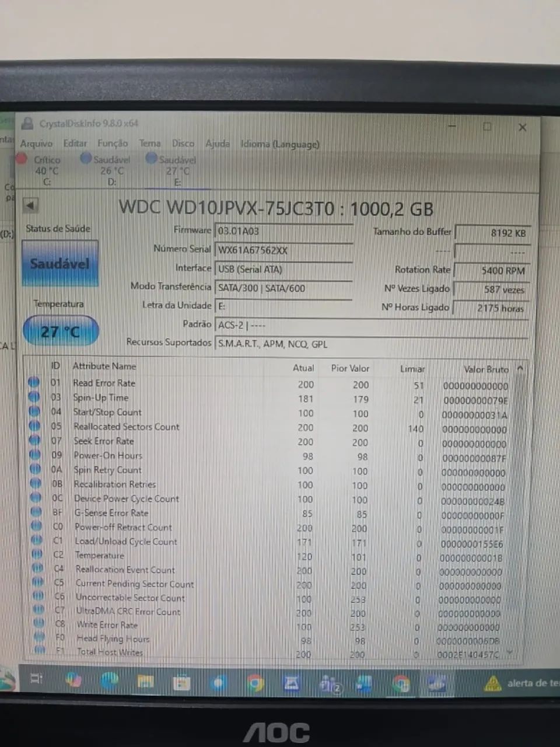Click the Interface field USB (Serial ATA)
This screenshot has width=560, height=747.
tap(284, 269)
